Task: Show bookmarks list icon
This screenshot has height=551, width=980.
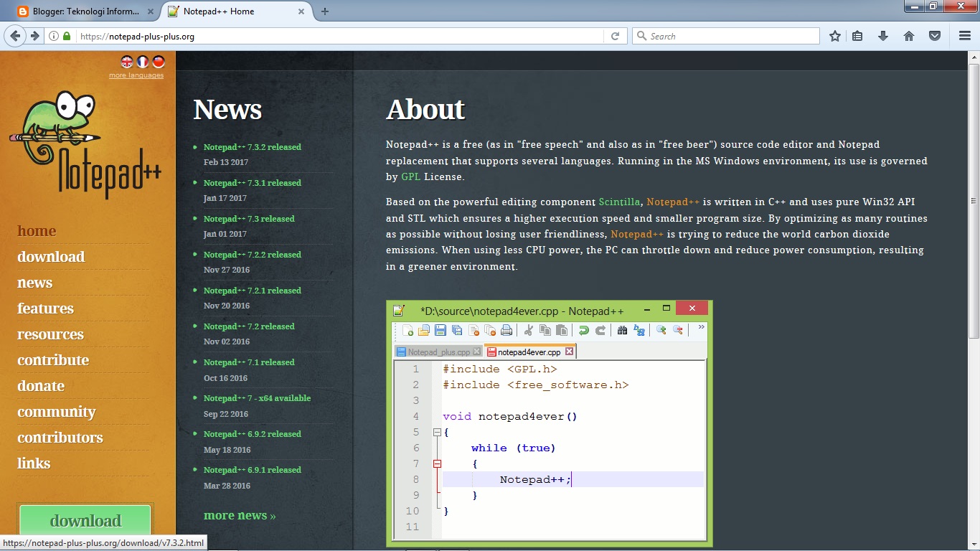Action: (x=857, y=36)
